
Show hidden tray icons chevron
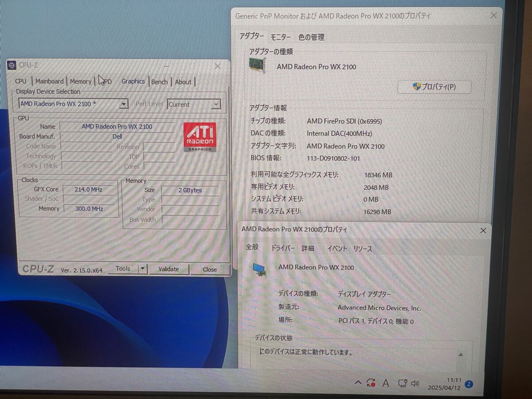(358, 383)
